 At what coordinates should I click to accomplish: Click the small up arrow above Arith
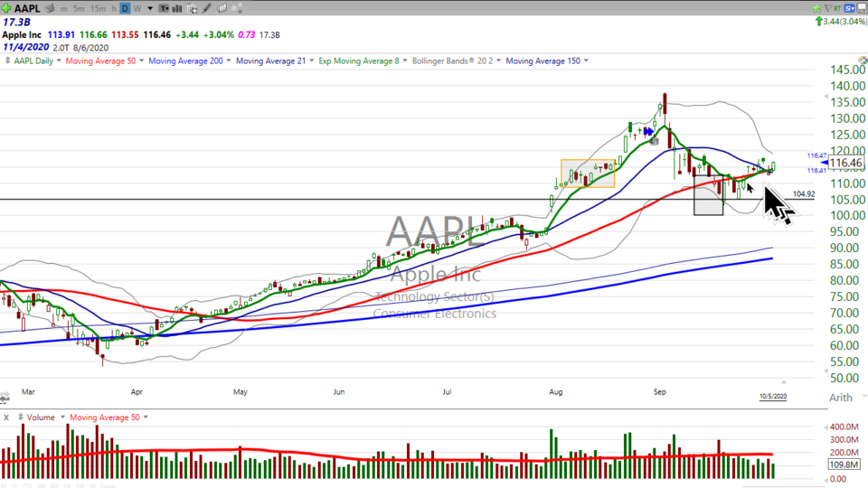tap(783, 381)
